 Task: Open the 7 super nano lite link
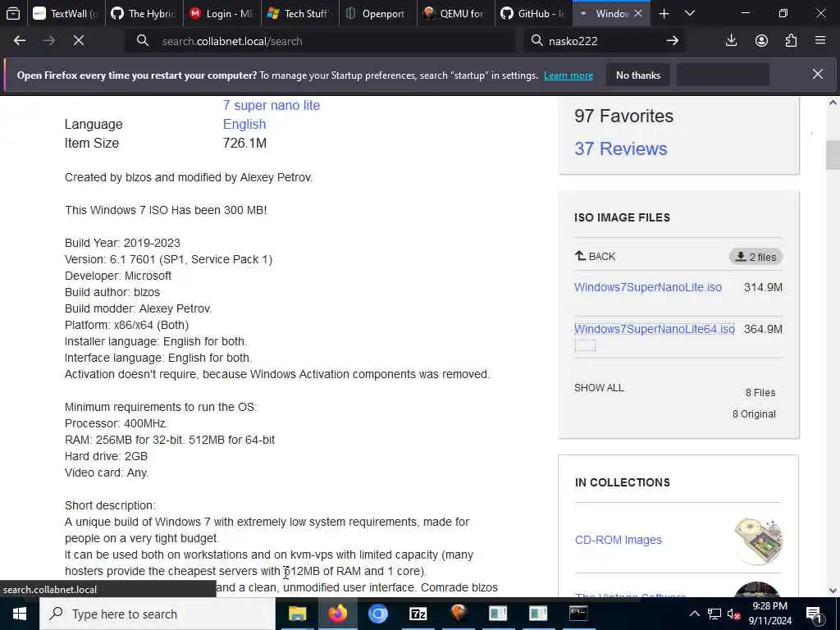pyautogui.click(x=271, y=105)
